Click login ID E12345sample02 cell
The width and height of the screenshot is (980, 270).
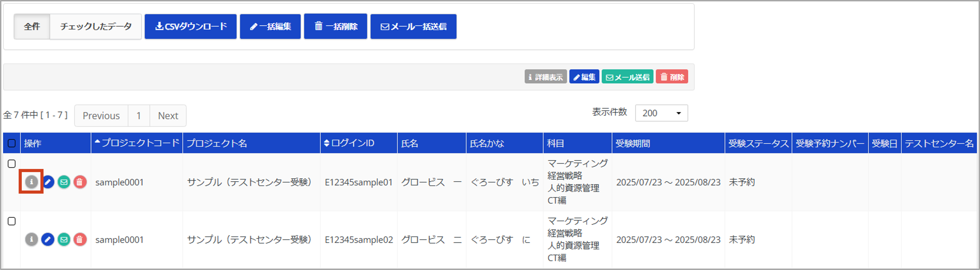point(359,240)
